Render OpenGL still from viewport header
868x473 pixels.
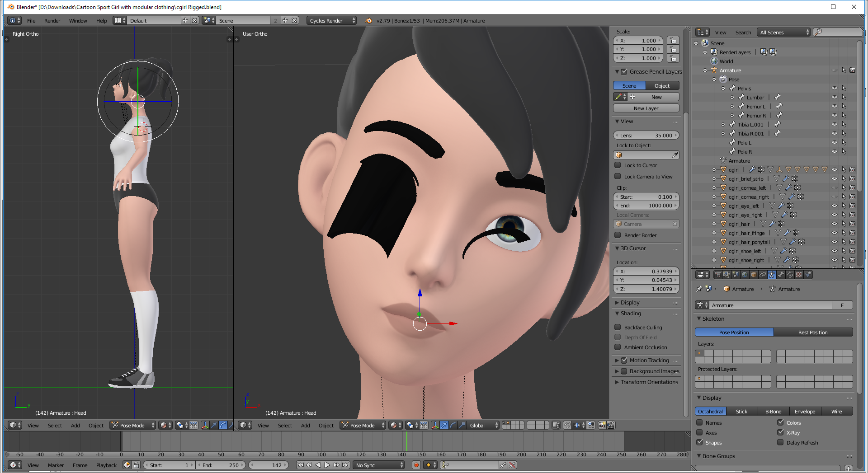[602, 425]
